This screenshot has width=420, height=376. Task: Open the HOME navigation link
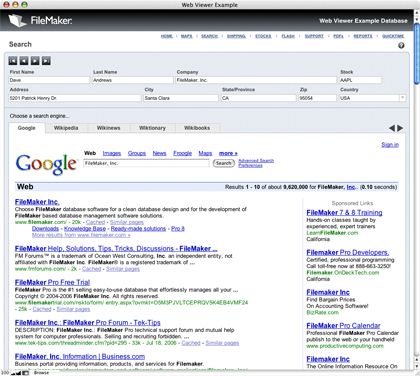click(167, 36)
